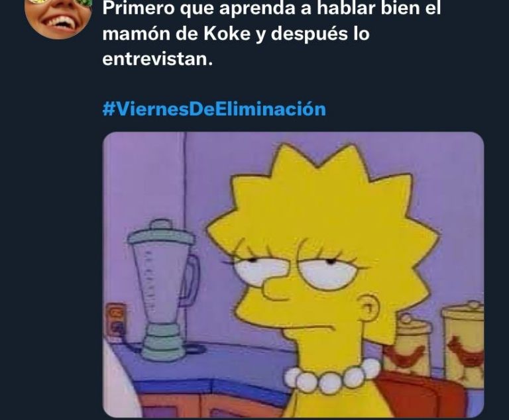Click Lisa's pearl necklace in the image
The width and height of the screenshot is (509, 420).
tap(333, 376)
